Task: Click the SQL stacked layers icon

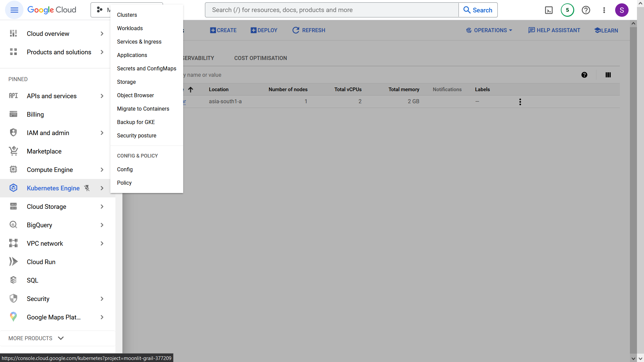Action: click(x=13, y=280)
